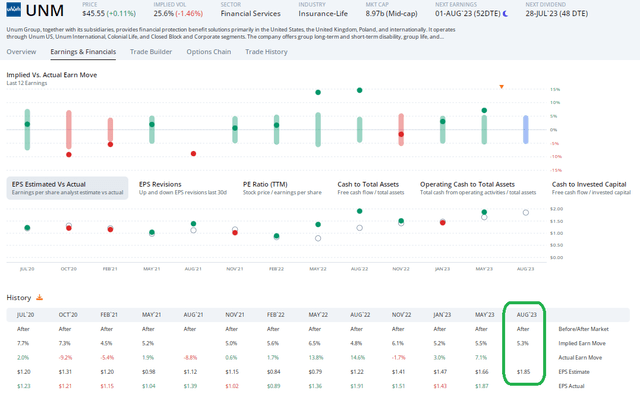
Task: Pick Operating Cash to Total Assets metric
Action: pos(478,188)
